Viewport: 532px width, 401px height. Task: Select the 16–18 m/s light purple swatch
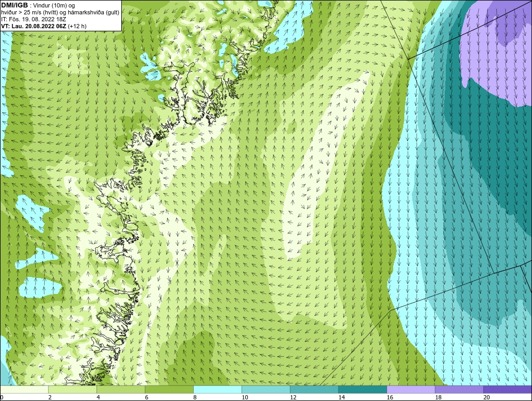coord(411,389)
